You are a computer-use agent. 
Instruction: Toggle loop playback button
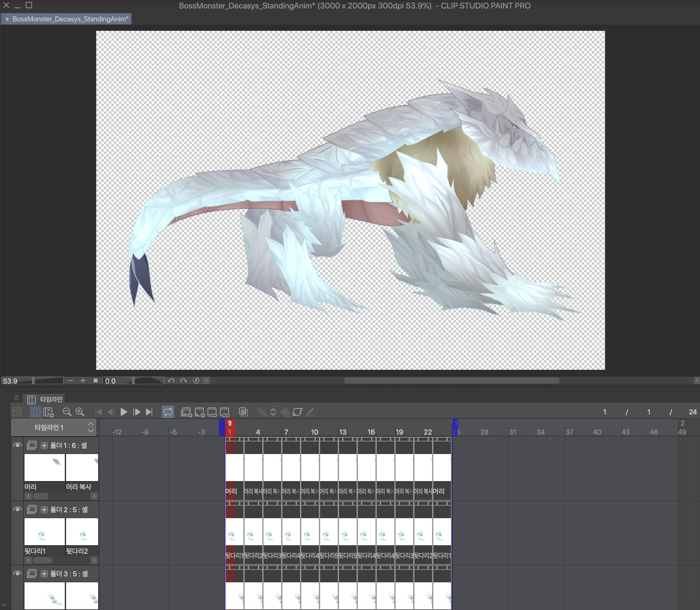168,412
